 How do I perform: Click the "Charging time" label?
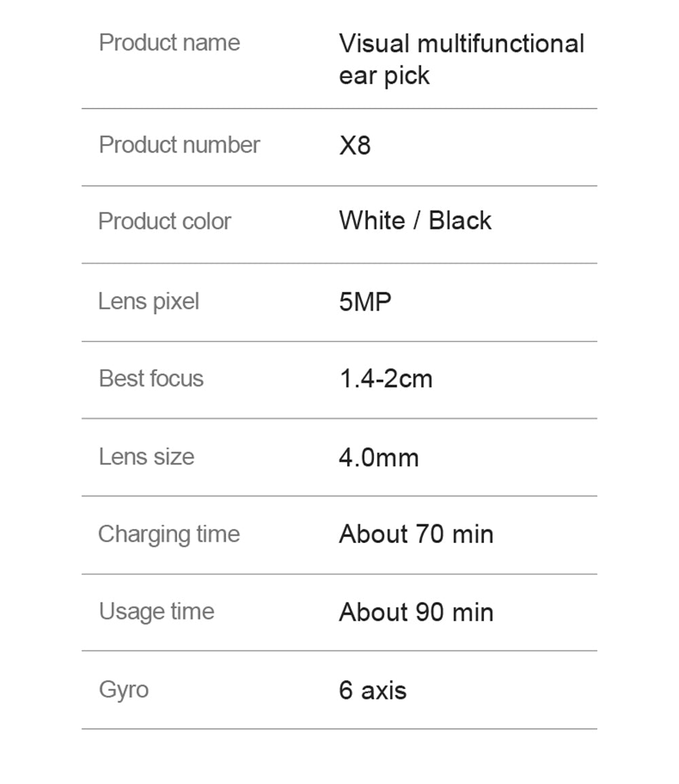tap(168, 534)
